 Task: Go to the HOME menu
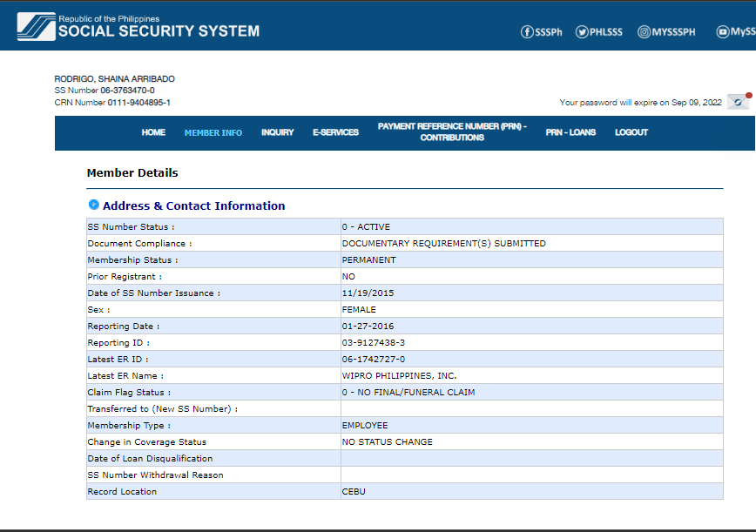tap(153, 132)
